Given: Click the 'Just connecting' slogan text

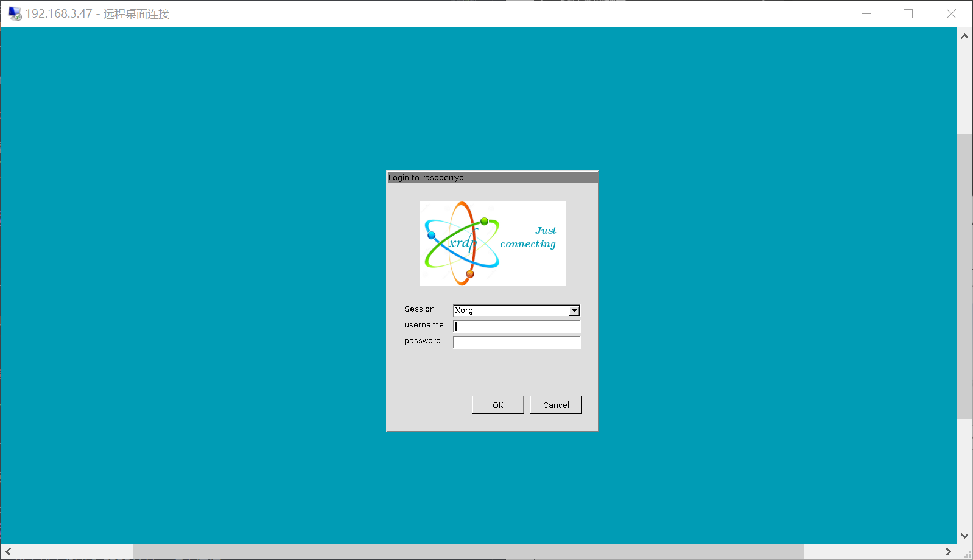Looking at the screenshot, I should 529,237.
